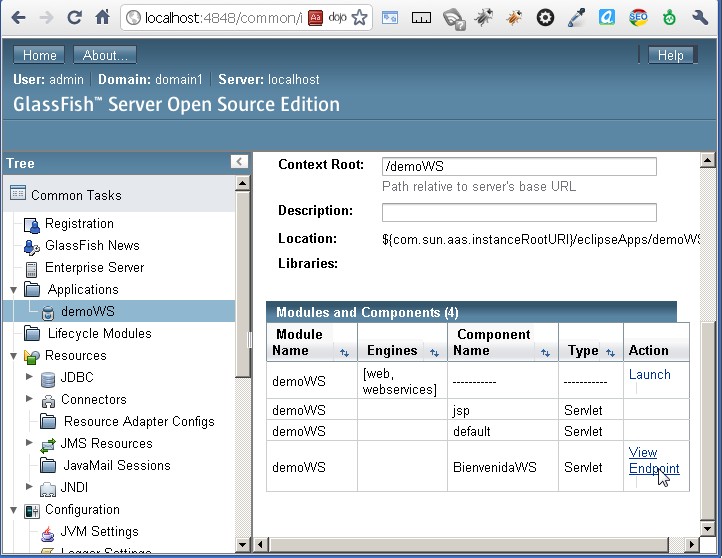This screenshot has height=558, width=722.
Task: Collapse the Resources tree node
Action: point(13,356)
